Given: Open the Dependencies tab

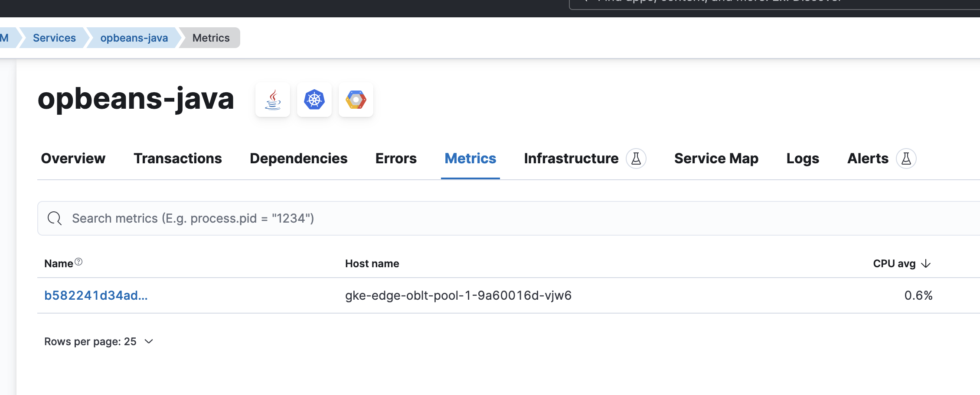Looking at the screenshot, I should (x=299, y=159).
